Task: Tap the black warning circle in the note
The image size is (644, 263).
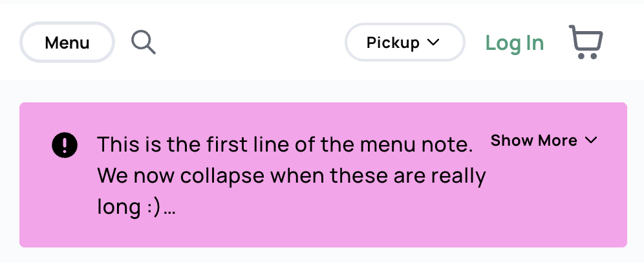Action: 65,145
